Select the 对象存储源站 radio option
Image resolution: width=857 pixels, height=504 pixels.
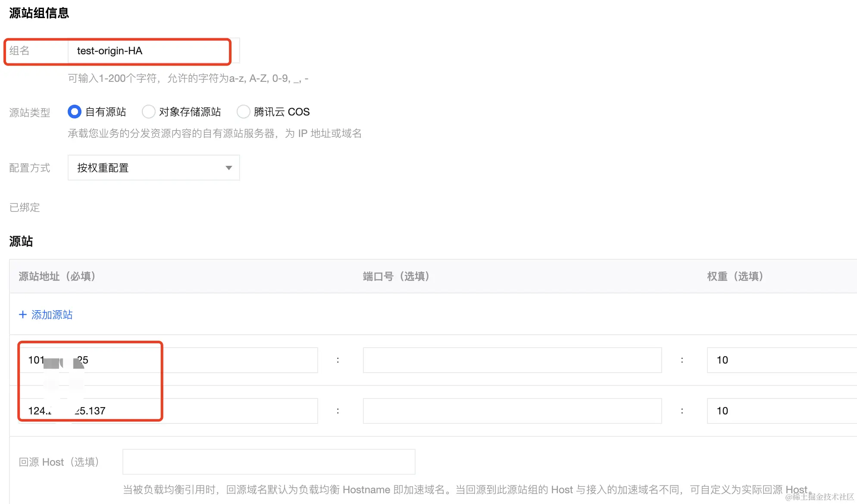149,112
